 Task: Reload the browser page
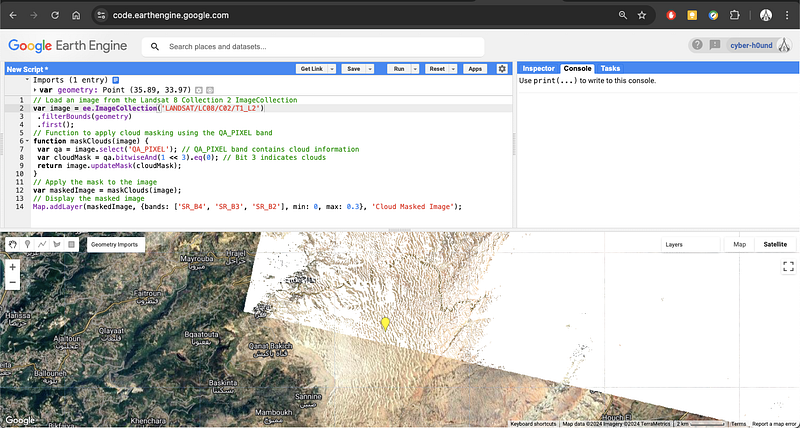(x=55, y=15)
